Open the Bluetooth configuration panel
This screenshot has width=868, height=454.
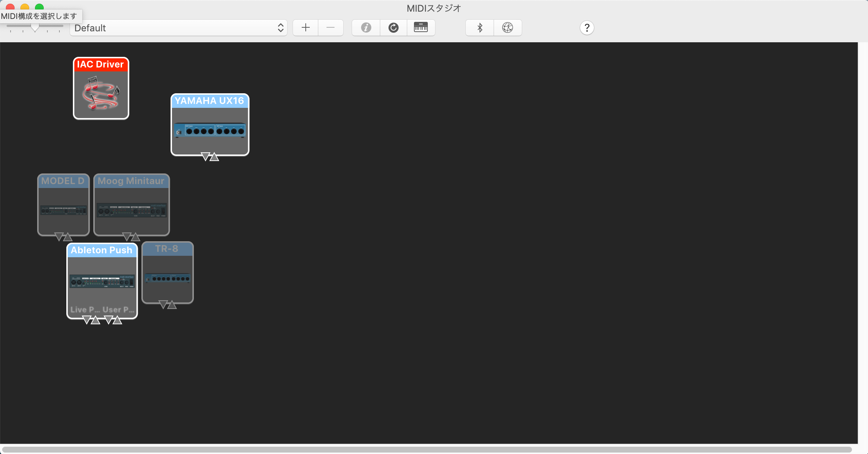[480, 28]
